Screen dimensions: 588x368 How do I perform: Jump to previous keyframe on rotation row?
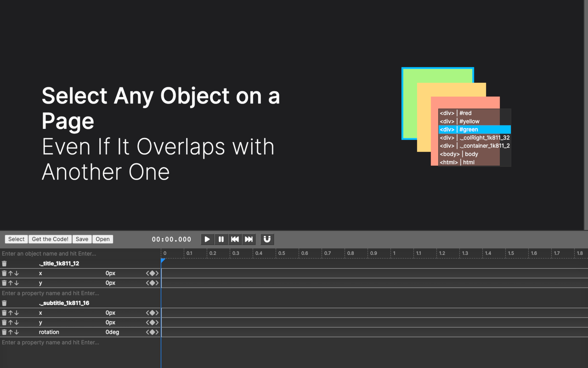147,332
